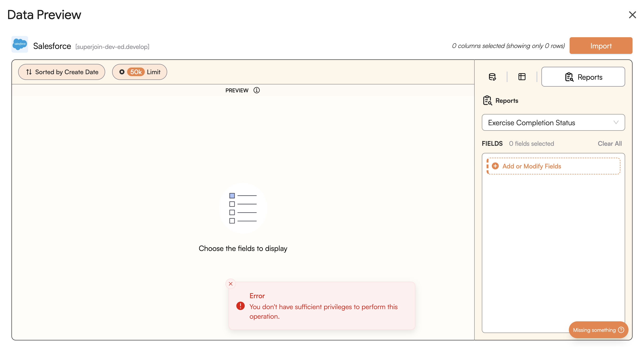Viewport: 644px width, 354px height.
Task: Switch to the table view icon tab
Action: click(x=522, y=77)
